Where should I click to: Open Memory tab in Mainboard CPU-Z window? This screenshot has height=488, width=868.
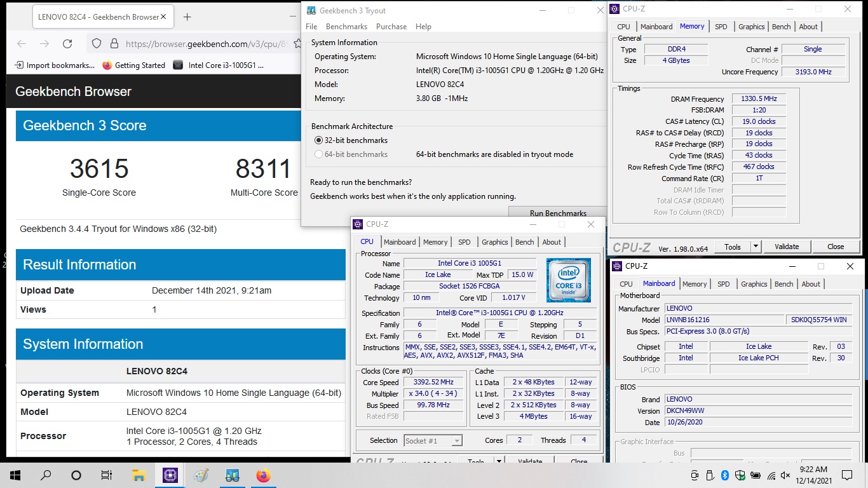(x=695, y=284)
